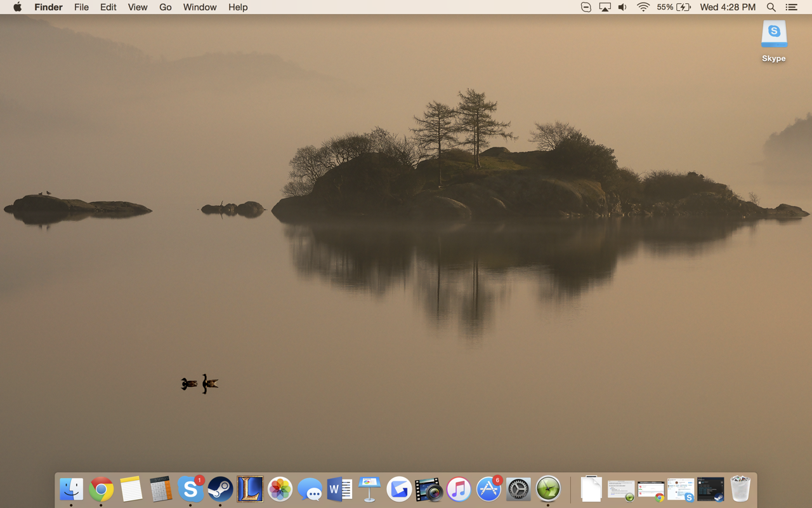The height and width of the screenshot is (508, 812).
Task: Open the Edit menu
Action: 108,7
